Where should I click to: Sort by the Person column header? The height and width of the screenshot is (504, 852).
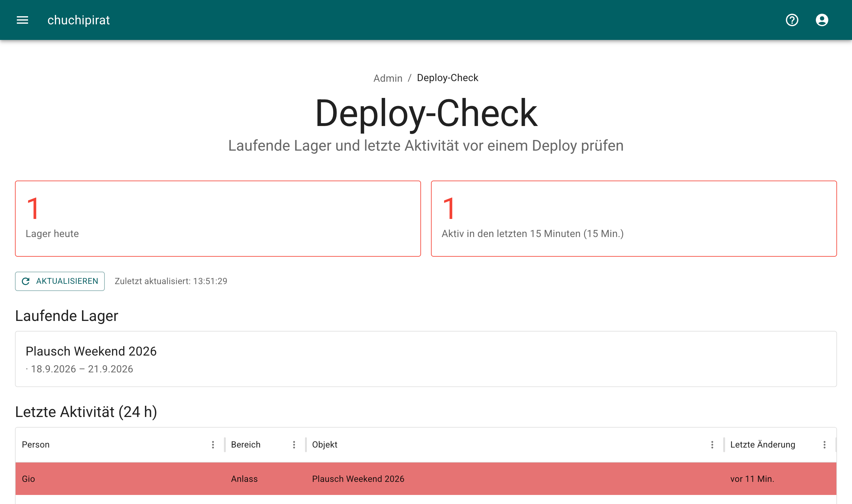coord(36,444)
